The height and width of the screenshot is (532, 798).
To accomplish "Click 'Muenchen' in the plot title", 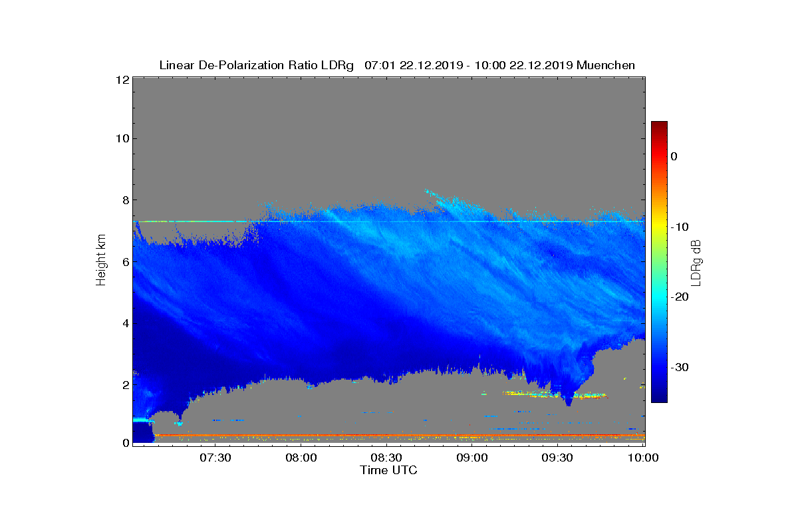I will click(x=606, y=65).
